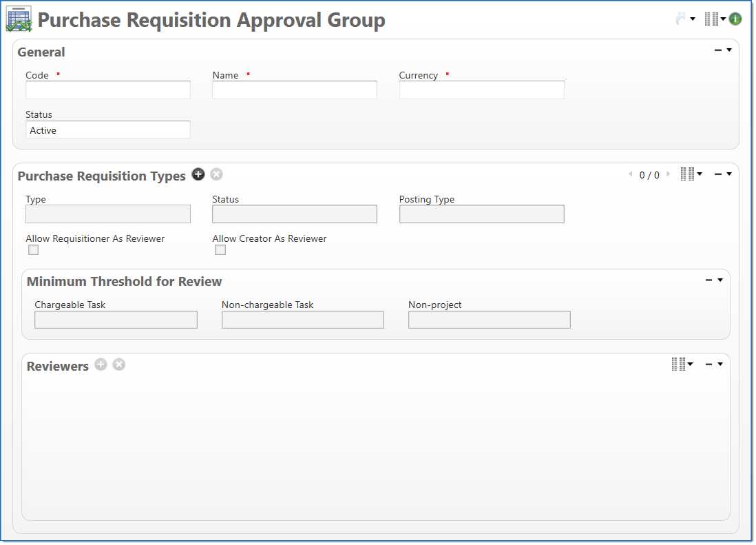Tick the Allow Creator As Reviewer checkbox
The height and width of the screenshot is (545, 756).
[x=220, y=250]
